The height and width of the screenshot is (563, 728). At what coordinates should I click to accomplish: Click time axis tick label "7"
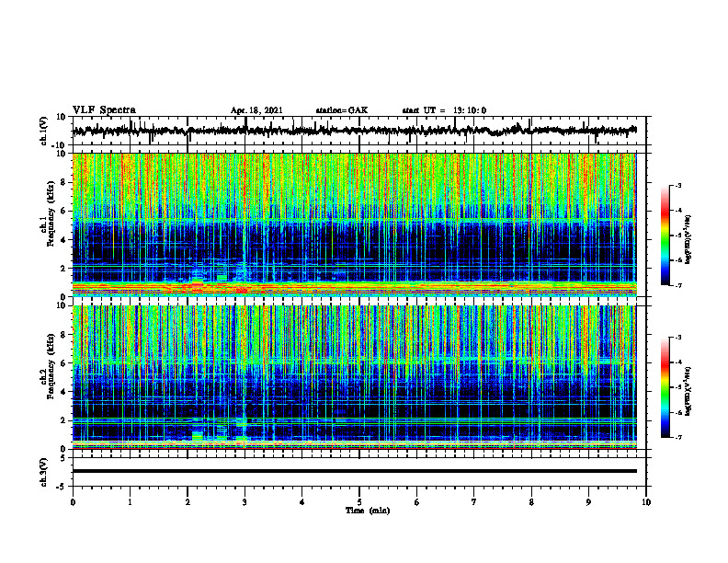(474, 502)
